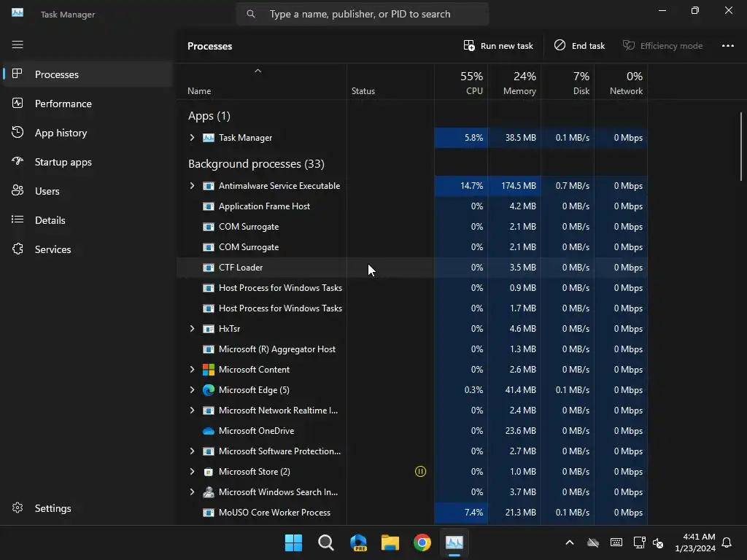Sort processes by Disk column
The height and width of the screenshot is (560, 747).
[568, 82]
